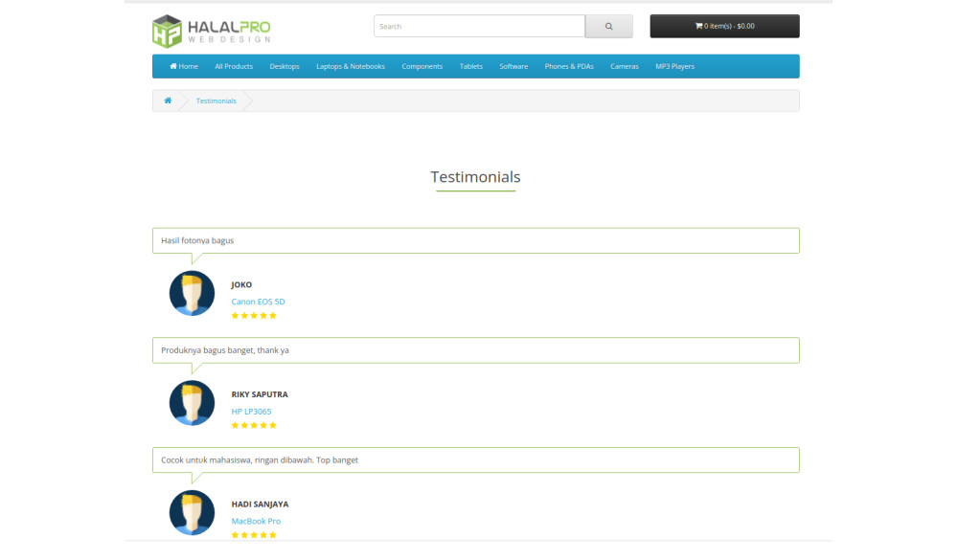Open the Canon EOS 5D product link
Viewport: 958px width, 560px height.
pyautogui.click(x=258, y=302)
